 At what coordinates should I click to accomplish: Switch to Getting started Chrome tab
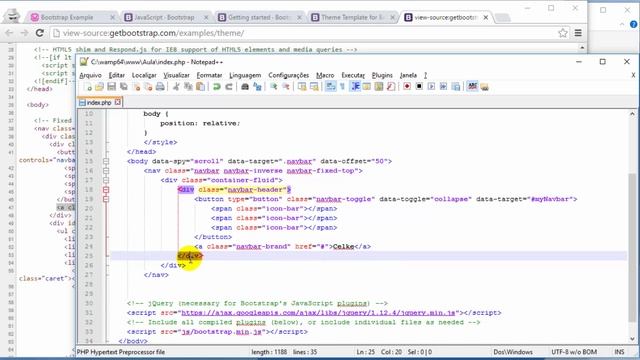point(260,18)
